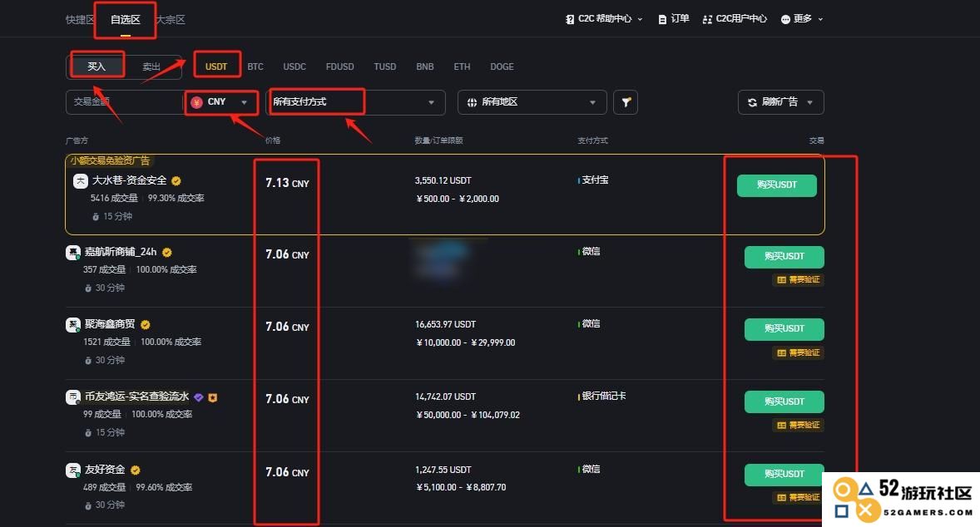The width and height of the screenshot is (980, 527).
Task: Open the filter funnel icon
Action: coord(626,102)
